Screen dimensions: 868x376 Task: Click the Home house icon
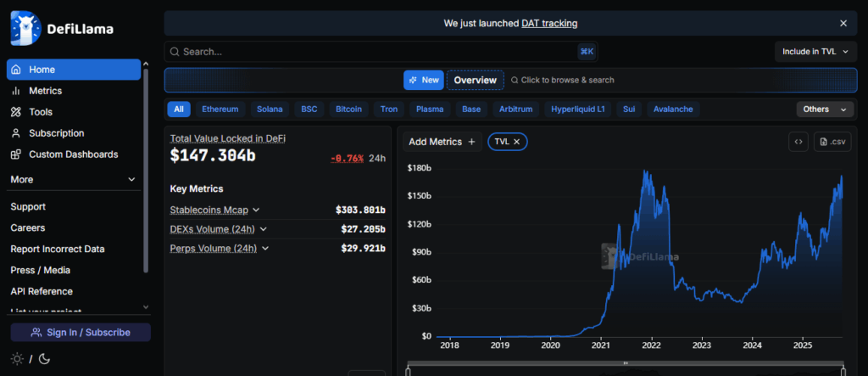click(16, 70)
